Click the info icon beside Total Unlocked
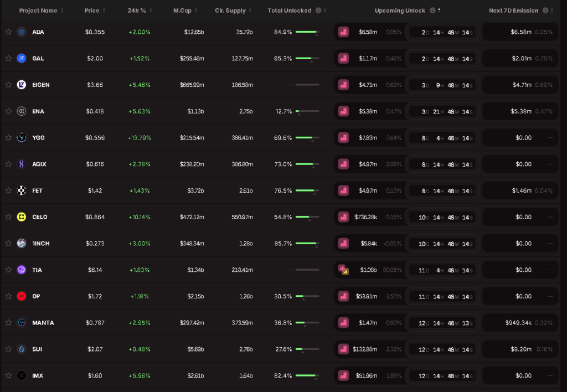The image size is (567, 392). click(x=318, y=11)
